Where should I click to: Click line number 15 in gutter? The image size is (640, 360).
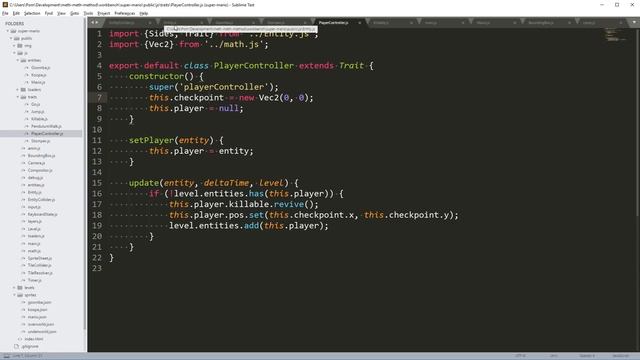[97, 183]
